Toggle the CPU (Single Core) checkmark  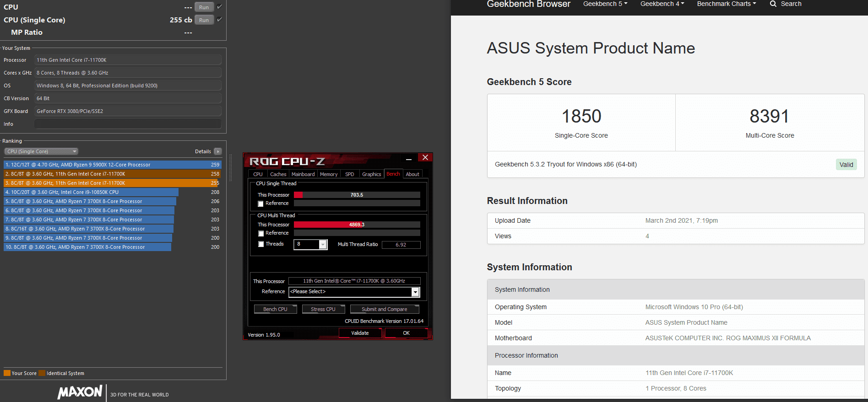(x=220, y=20)
